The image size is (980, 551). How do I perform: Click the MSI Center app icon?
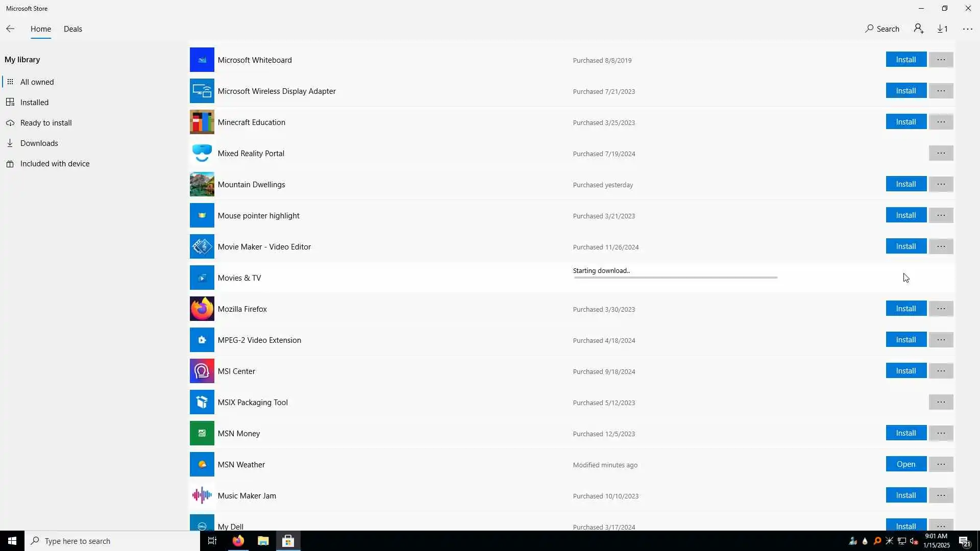[x=202, y=371]
